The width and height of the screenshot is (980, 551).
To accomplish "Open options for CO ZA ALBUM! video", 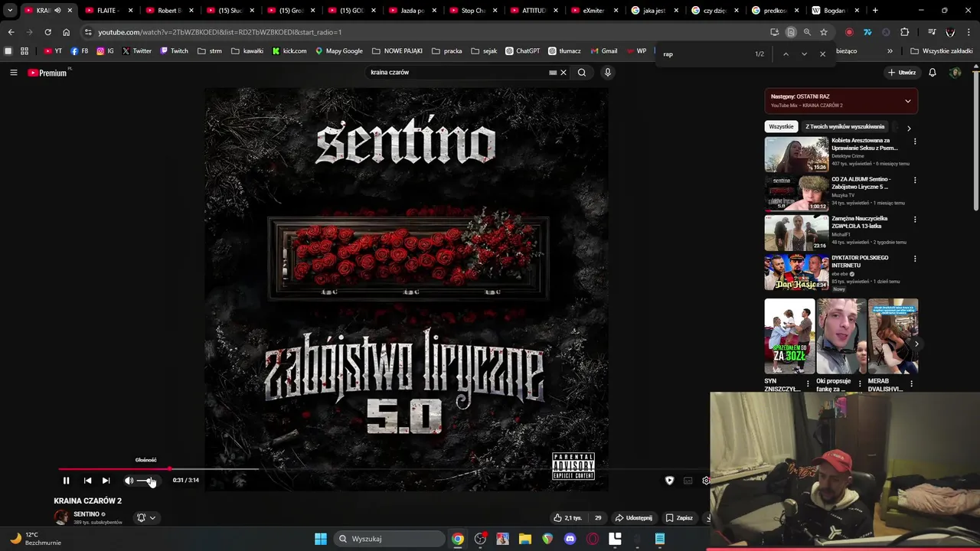I will tap(915, 181).
